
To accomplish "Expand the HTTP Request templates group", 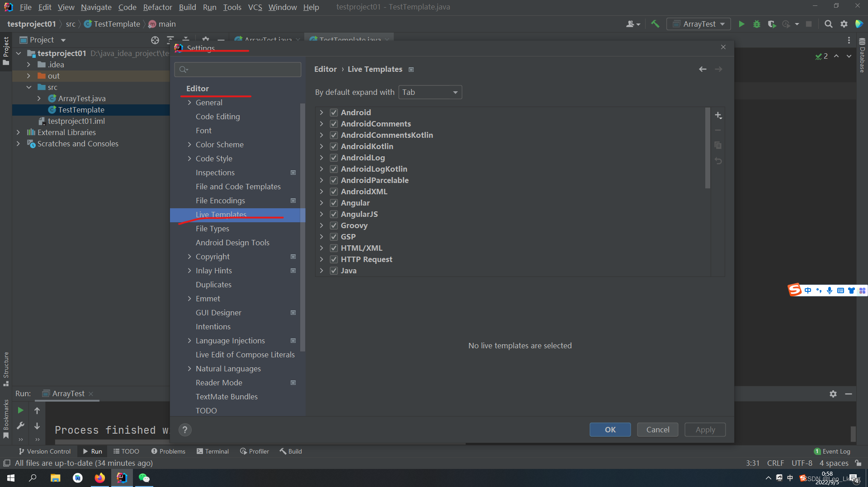I will (321, 259).
